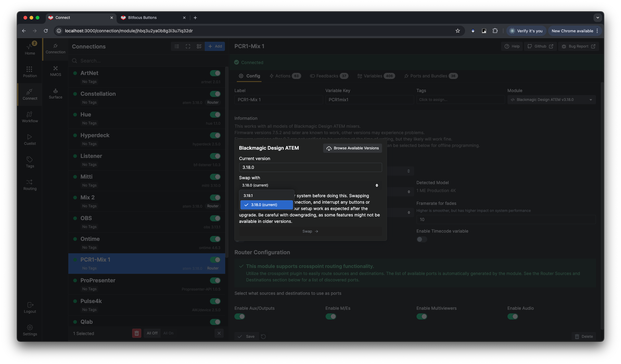The image size is (621, 364).
Task: Click the Logout sidebar icon
Action: (x=30, y=307)
